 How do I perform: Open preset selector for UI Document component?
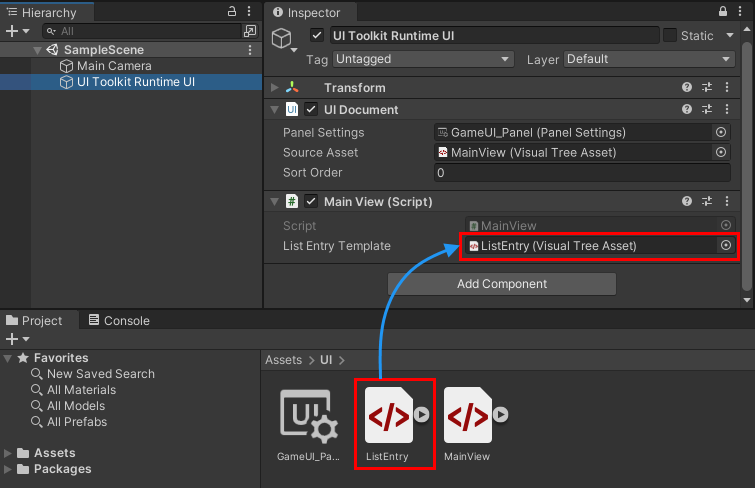(707, 109)
